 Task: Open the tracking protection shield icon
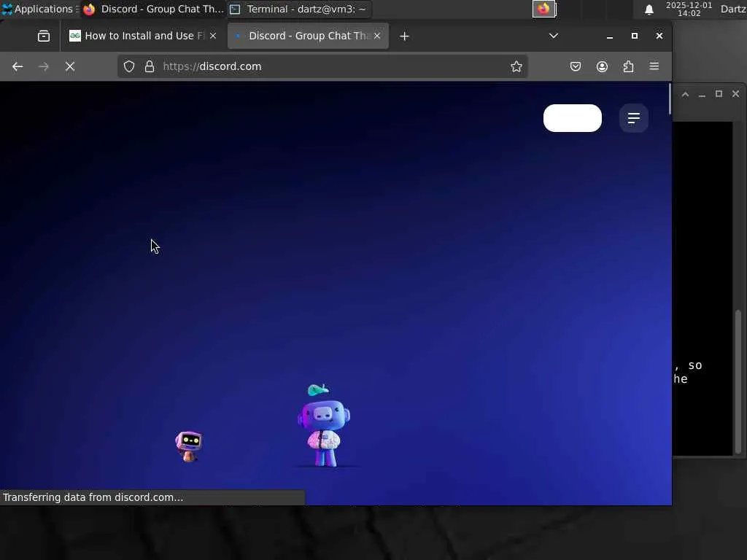(x=129, y=66)
